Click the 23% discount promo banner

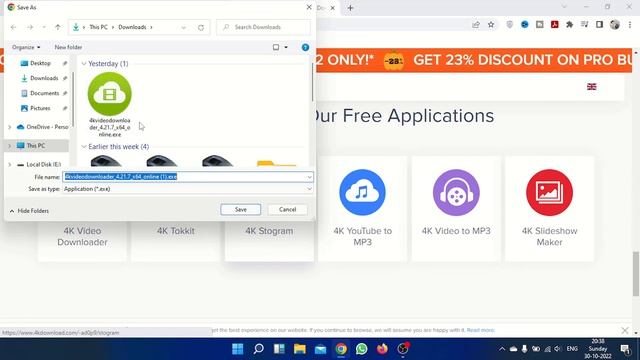[473, 60]
